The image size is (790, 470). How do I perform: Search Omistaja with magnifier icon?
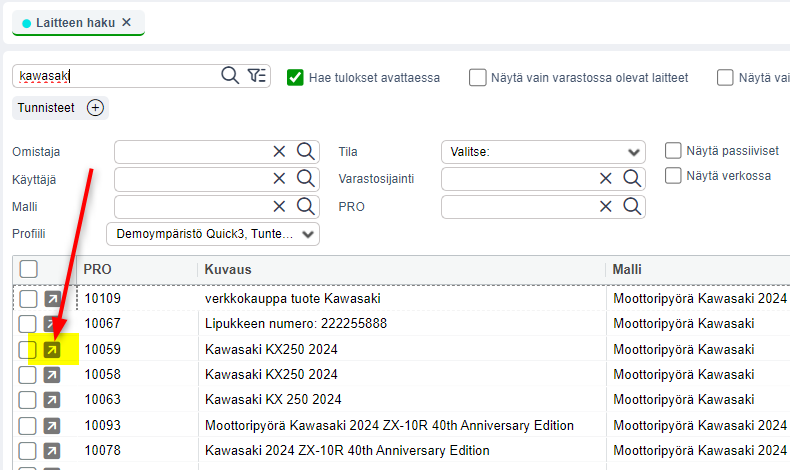(306, 151)
